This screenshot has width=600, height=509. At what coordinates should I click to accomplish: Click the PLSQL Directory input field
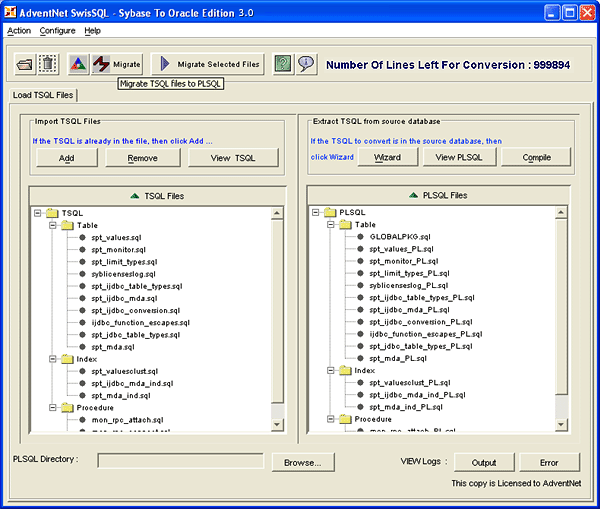(181, 461)
